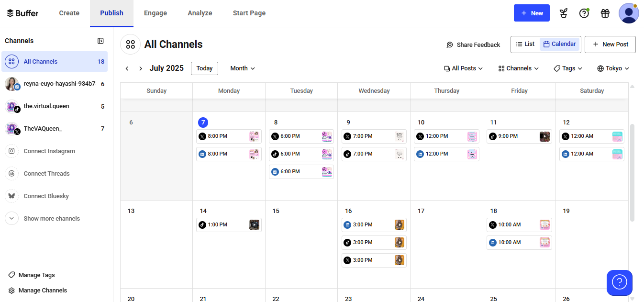Image resolution: width=644 pixels, height=302 pixels.
Task: Click TikTok icon on July 11 9:00 PM post
Action: tap(493, 136)
